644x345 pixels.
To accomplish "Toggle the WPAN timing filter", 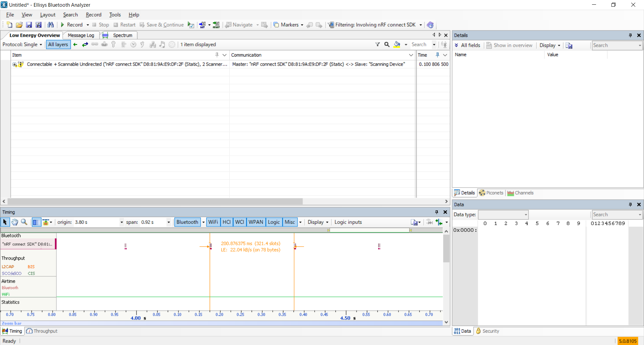I will point(256,222).
